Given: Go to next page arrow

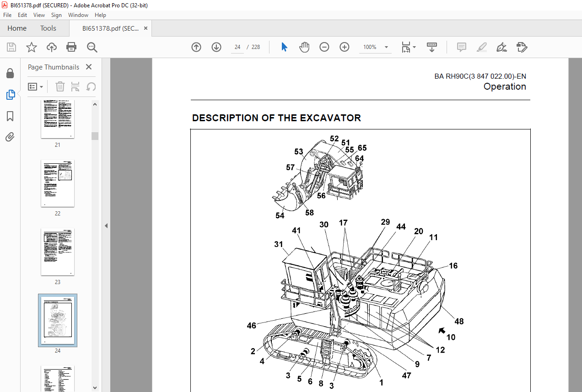Looking at the screenshot, I should point(216,47).
